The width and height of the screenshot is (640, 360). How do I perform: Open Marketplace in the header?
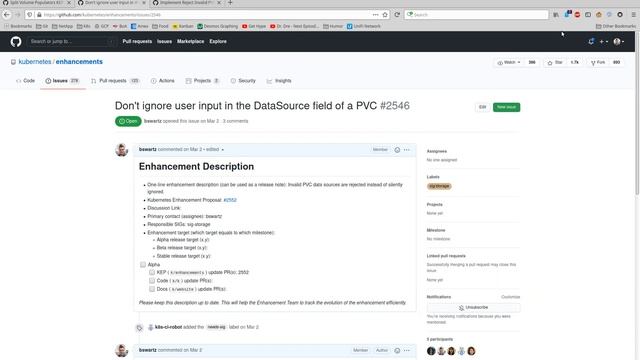191,41
